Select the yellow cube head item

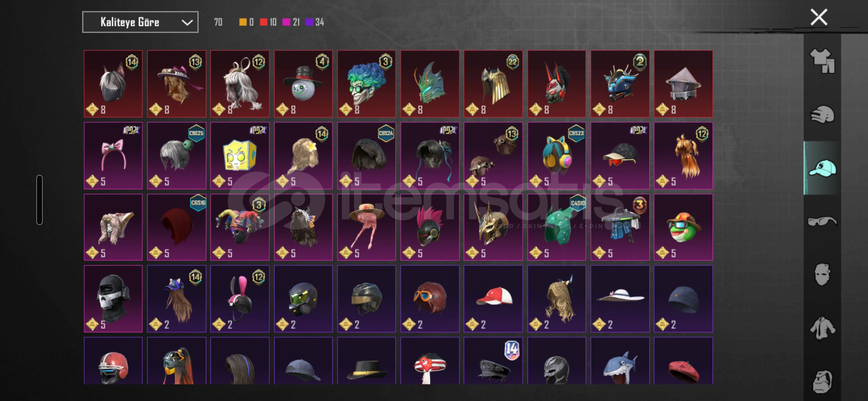[x=240, y=156]
